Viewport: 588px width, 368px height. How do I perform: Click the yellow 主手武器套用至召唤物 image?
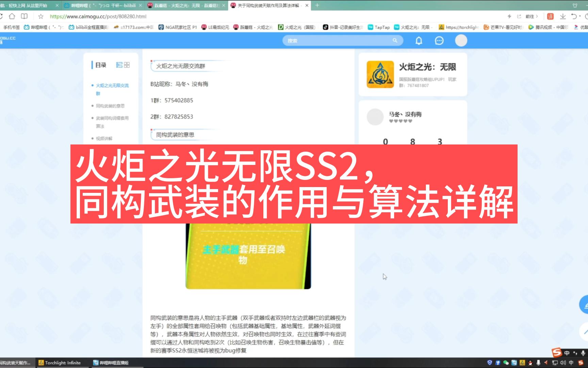[248, 256]
